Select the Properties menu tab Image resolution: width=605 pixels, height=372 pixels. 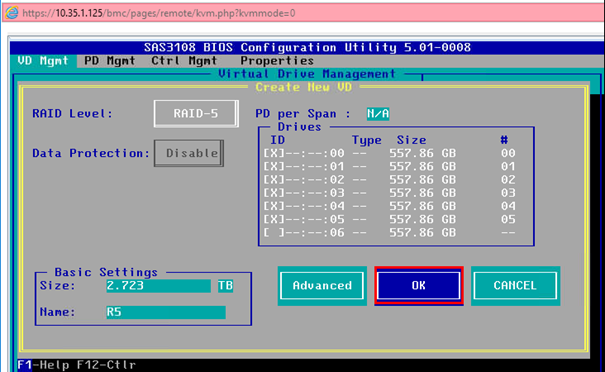pyautogui.click(x=277, y=61)
